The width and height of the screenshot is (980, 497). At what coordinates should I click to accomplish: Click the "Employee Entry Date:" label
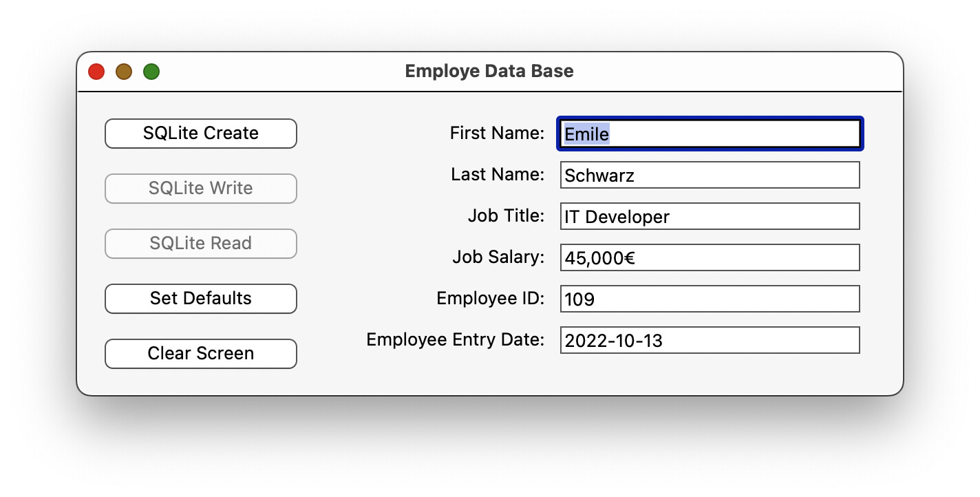coord(455,339)
